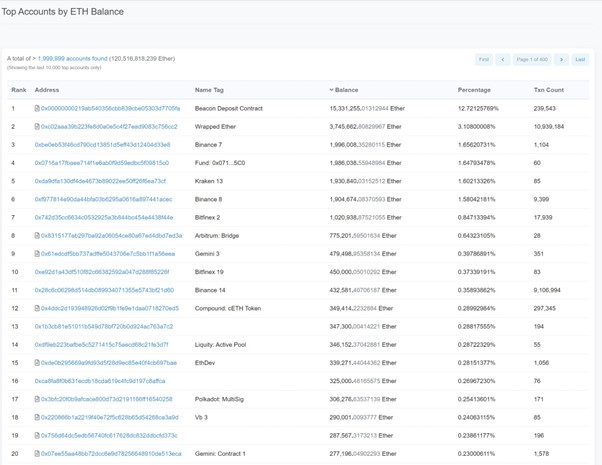
Task: Click the First page button
Action: (484, 60)
